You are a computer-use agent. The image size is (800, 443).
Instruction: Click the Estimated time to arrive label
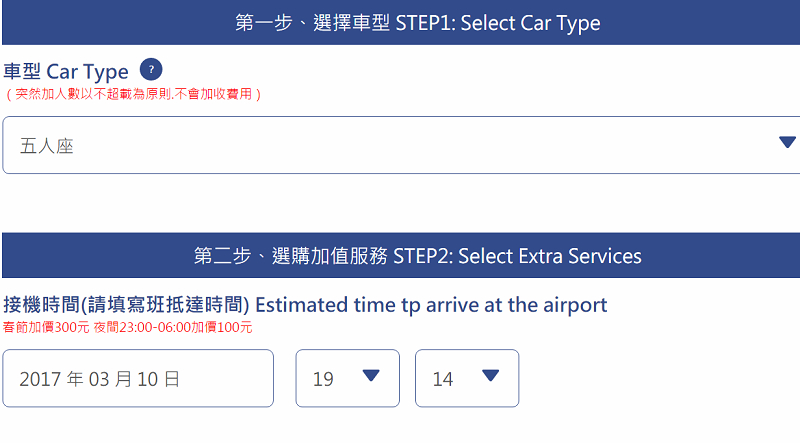305,305
